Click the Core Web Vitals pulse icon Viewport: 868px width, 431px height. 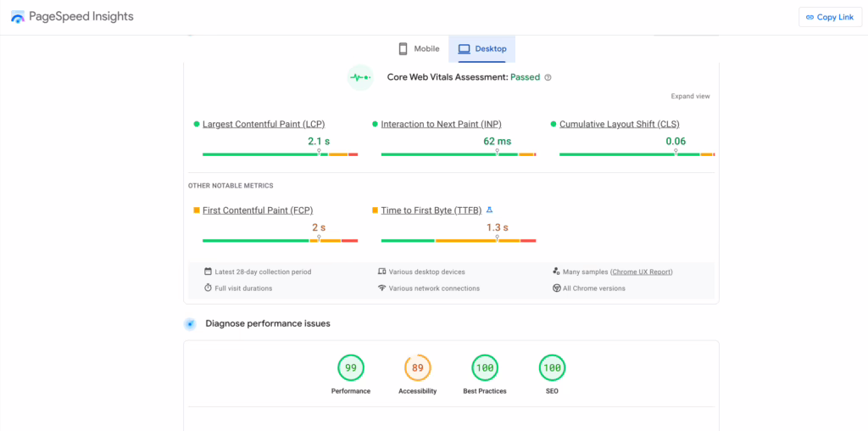360,77
